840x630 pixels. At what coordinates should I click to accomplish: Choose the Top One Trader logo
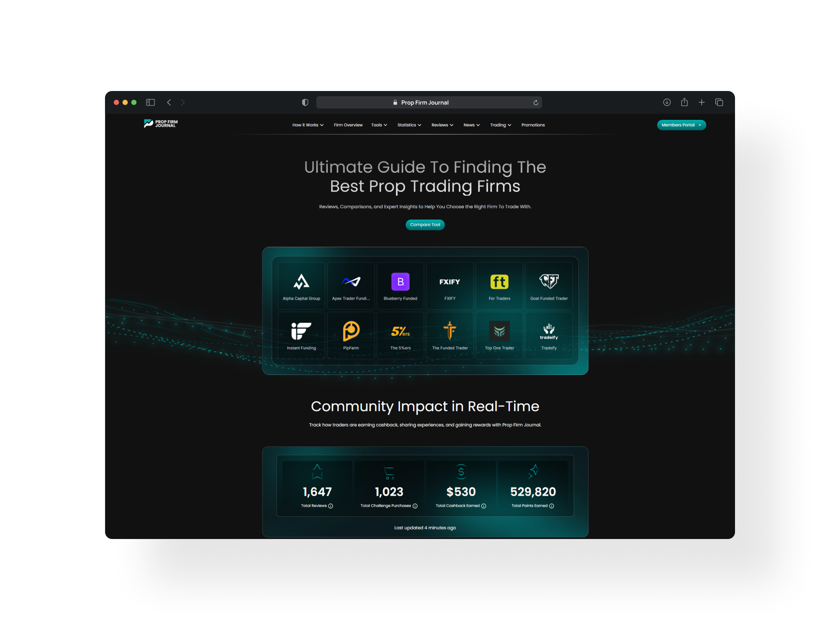(499, 331)
